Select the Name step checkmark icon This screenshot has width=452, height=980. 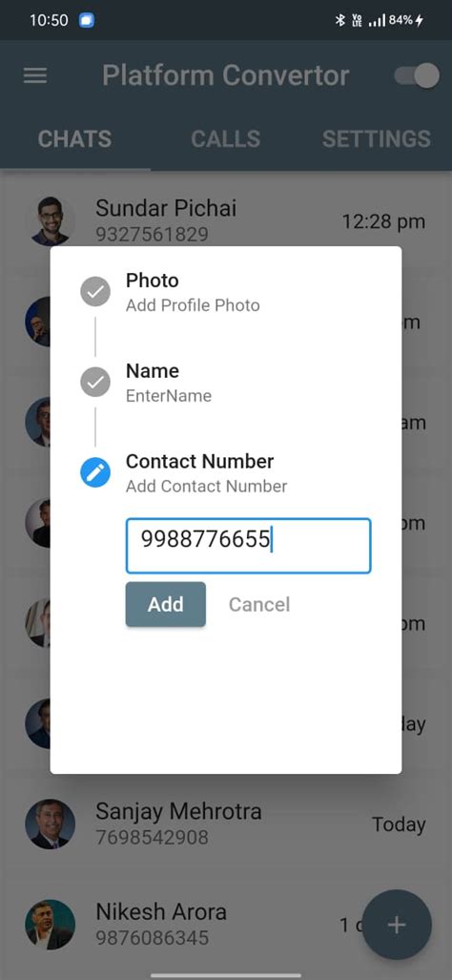(x=95, y=383)
